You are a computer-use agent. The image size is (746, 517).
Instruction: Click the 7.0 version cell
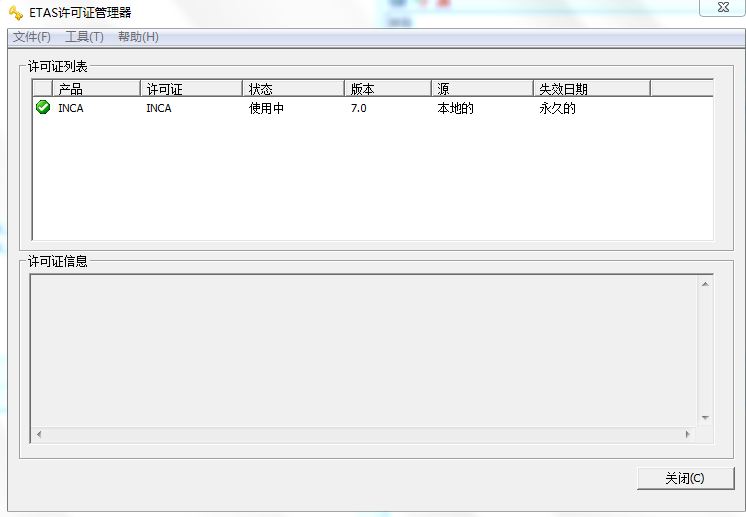click(359, 108)
